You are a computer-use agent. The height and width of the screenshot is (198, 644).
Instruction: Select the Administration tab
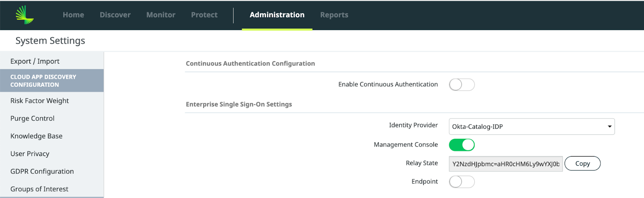pos(277,15)
